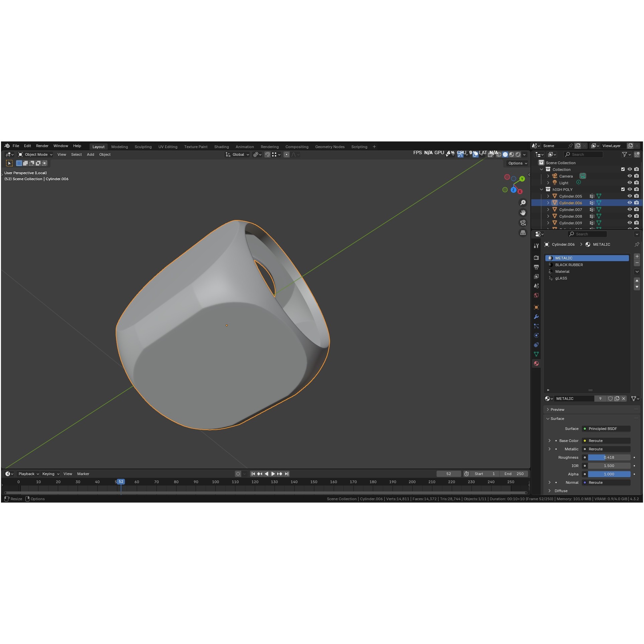Viewport: 644px width, 644px height.
Task: Toggle Light visibility eye in outliner
Action: click(x=630, y=183)
